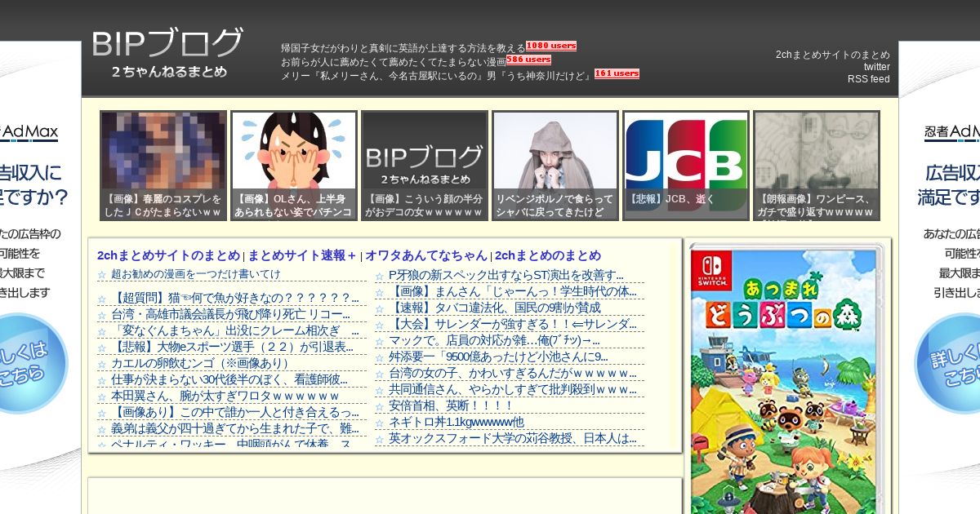The image size is (980, 514).
Task: Click star icon beside カエルの卵飲むンゴ
Action: point(102,364)
